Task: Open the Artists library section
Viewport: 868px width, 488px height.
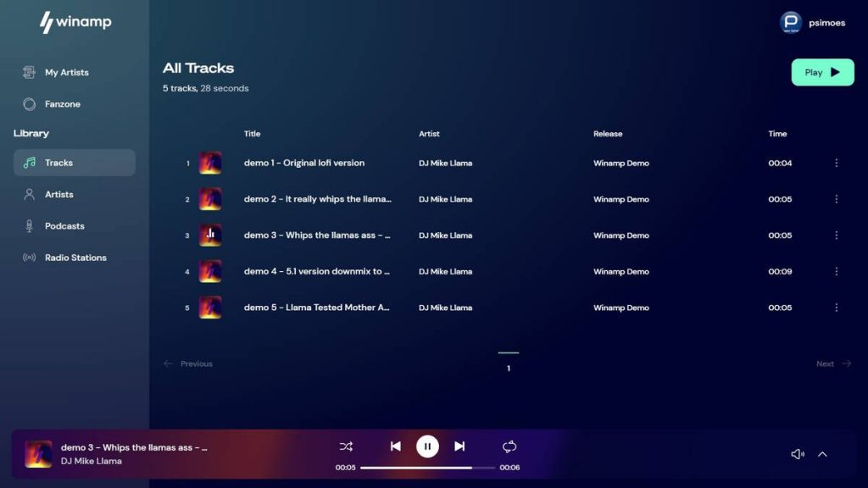Action: tap(58, 194)
